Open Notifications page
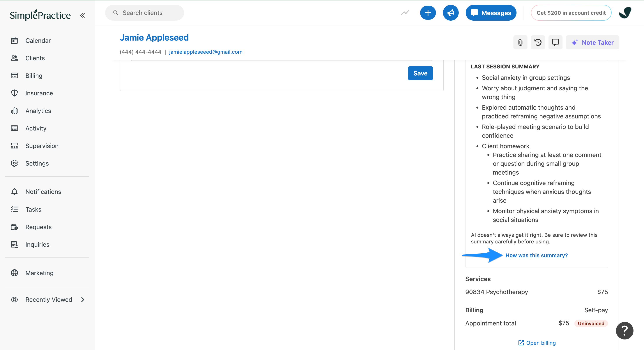The image size is (644, 350). 43,191
